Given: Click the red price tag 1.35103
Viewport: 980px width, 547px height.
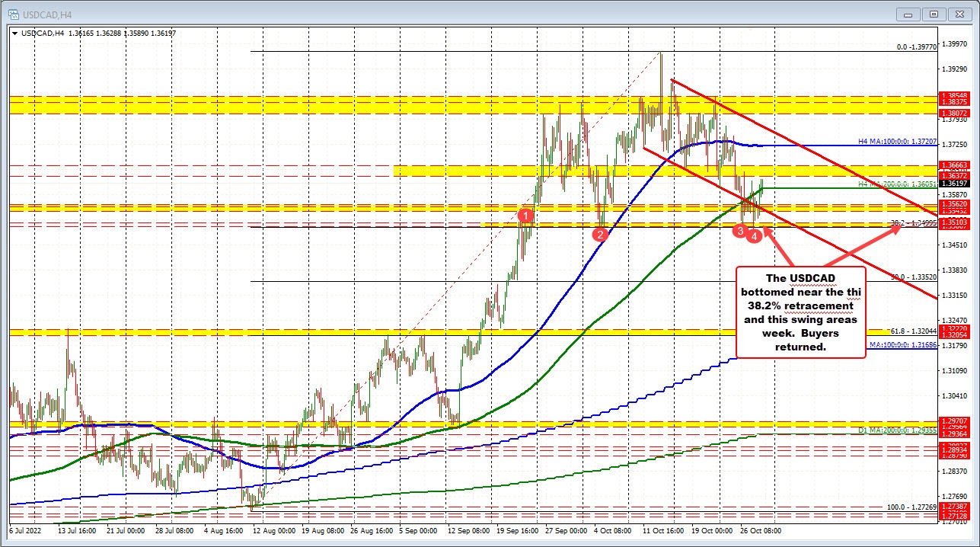Looking at the screenshot, I should click(x=953, y=221).
